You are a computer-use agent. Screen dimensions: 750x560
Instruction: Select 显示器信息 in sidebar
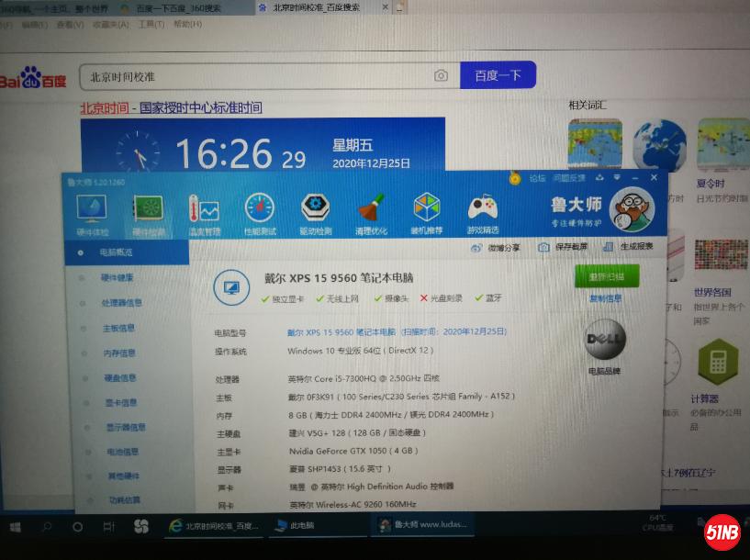click(126, 427)
